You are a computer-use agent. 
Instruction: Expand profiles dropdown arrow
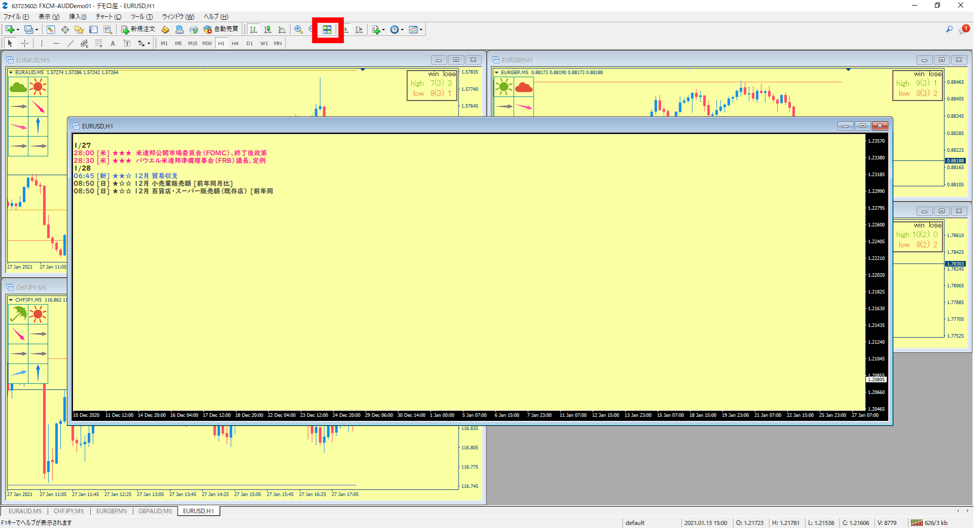pos(37,29)
